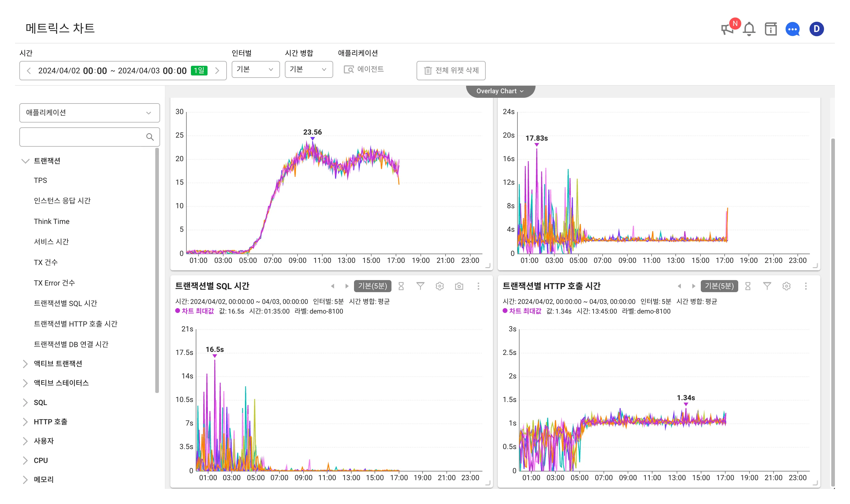This screenshot has width=850, height=504.
Task: Toggle the 기본(5분) interval in SQL 시간 widget
Action: coord(372,286)
